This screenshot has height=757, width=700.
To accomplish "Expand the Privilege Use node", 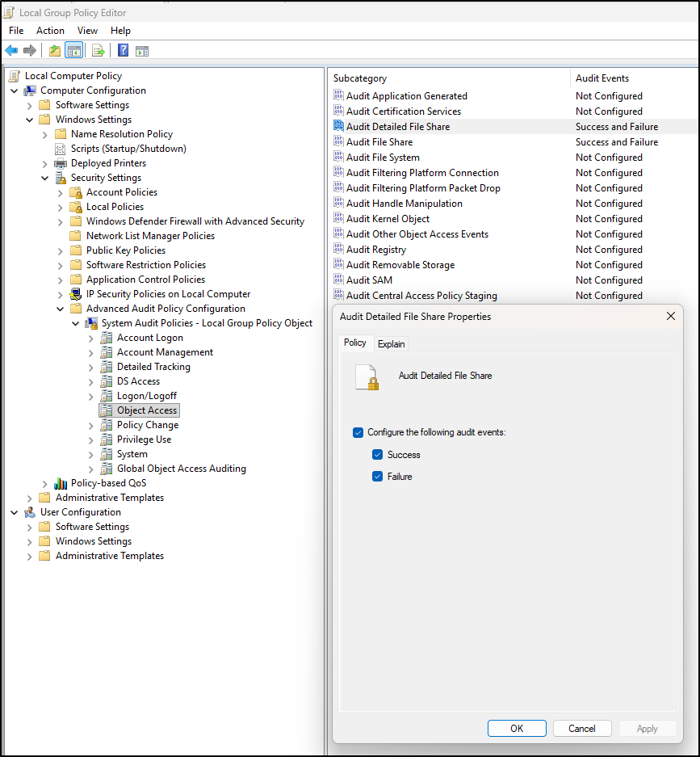I will [91, 439].
